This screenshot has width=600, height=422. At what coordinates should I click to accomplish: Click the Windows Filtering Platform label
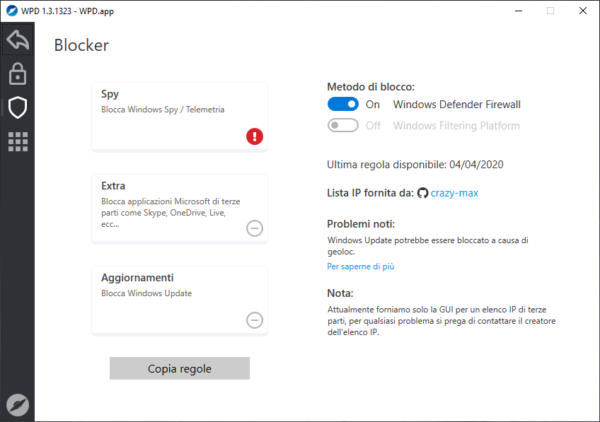click(x=456, y=125)
